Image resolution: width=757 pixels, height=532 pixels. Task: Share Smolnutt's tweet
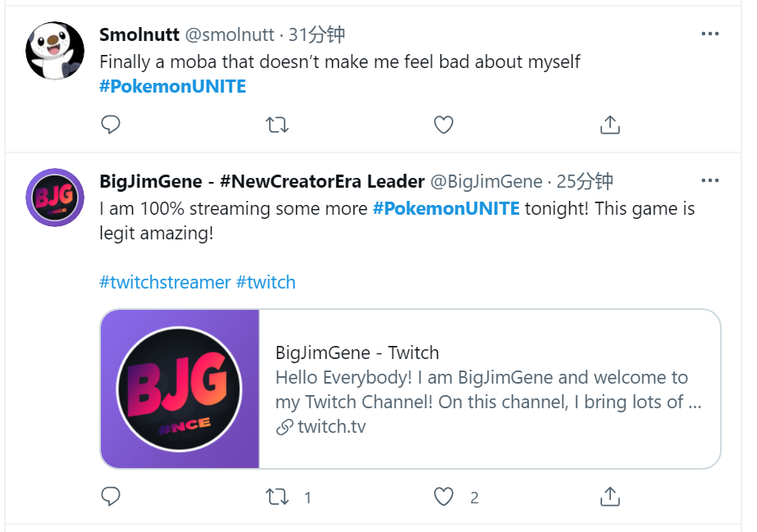point(609,125)
